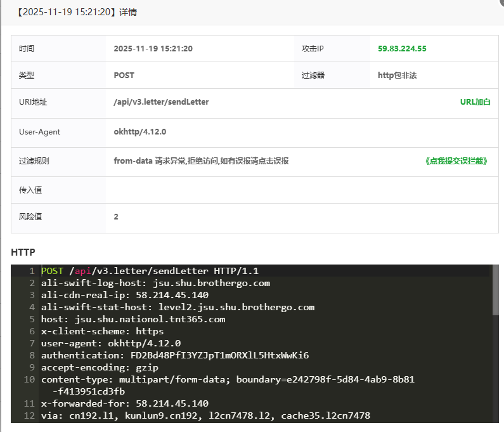
Task: Click the URI value /api/v3.letter/sendLetter
Action: (x=161, y=102)
